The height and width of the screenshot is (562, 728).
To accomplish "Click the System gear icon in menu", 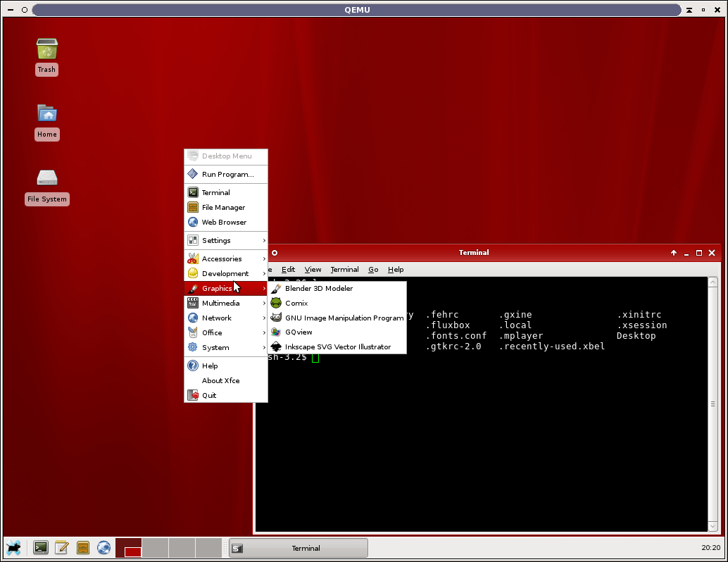I will (x=193, y=347).
